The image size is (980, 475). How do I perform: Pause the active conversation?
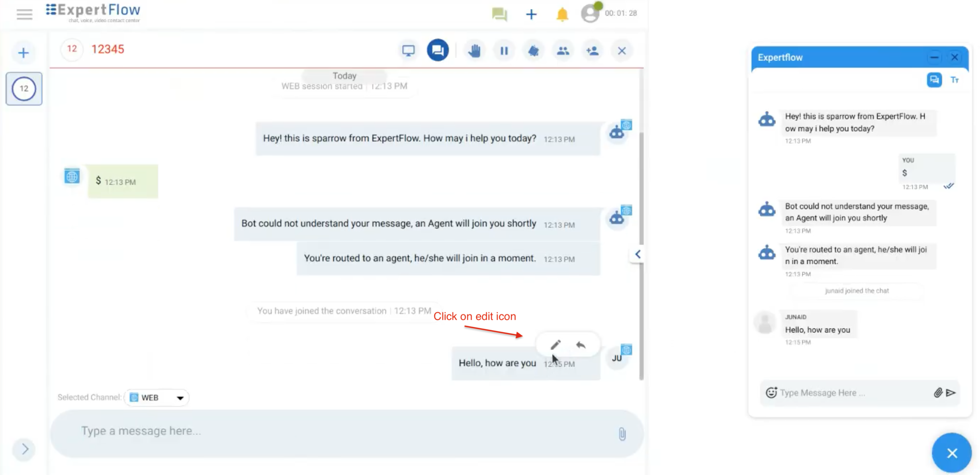click(x=503, y=50)
